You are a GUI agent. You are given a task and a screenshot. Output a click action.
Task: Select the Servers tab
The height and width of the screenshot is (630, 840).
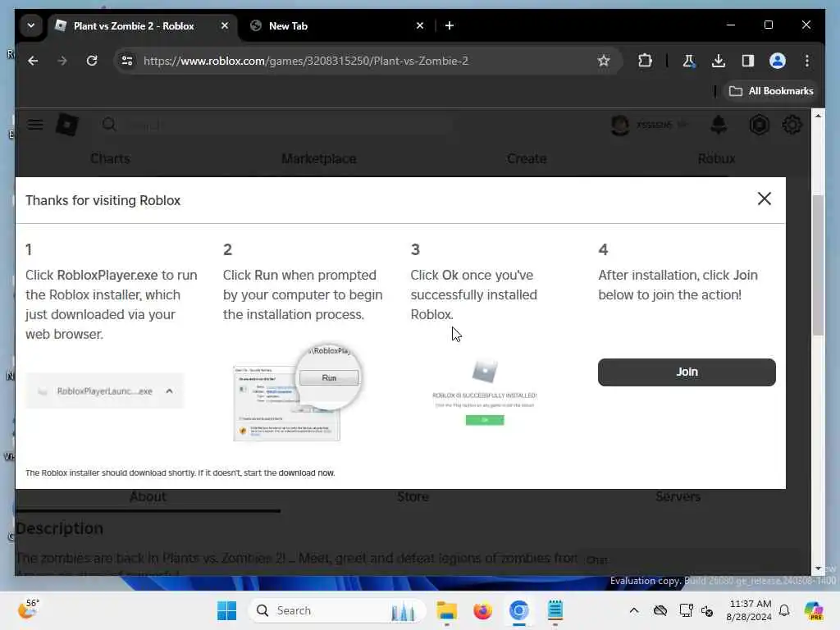(x=678, y=496)
